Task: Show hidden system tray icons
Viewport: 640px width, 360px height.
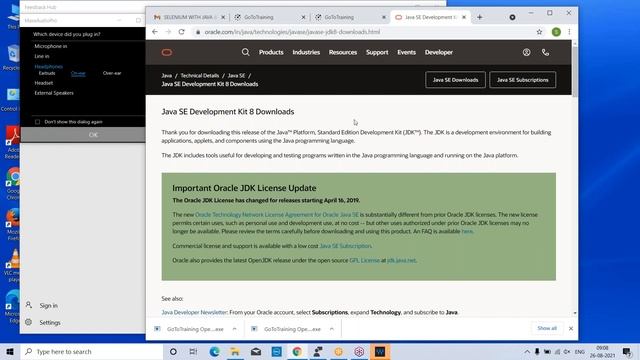Action: tap(527, 351)
